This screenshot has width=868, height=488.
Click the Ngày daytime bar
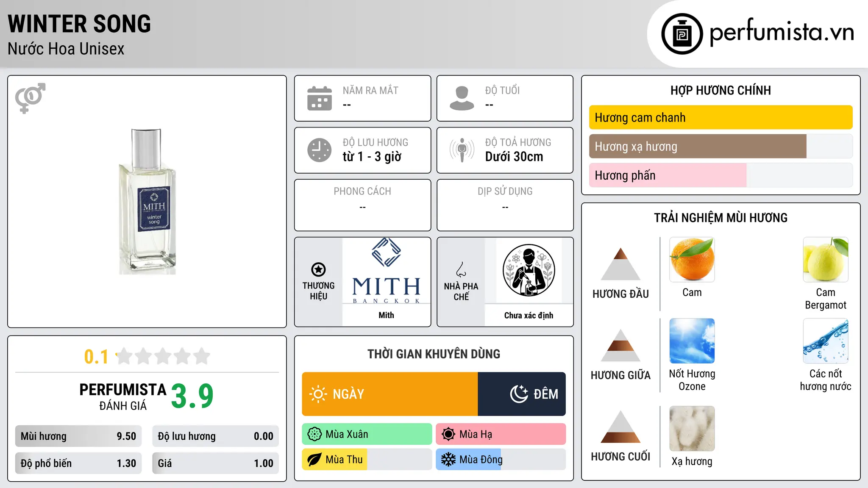390,394
